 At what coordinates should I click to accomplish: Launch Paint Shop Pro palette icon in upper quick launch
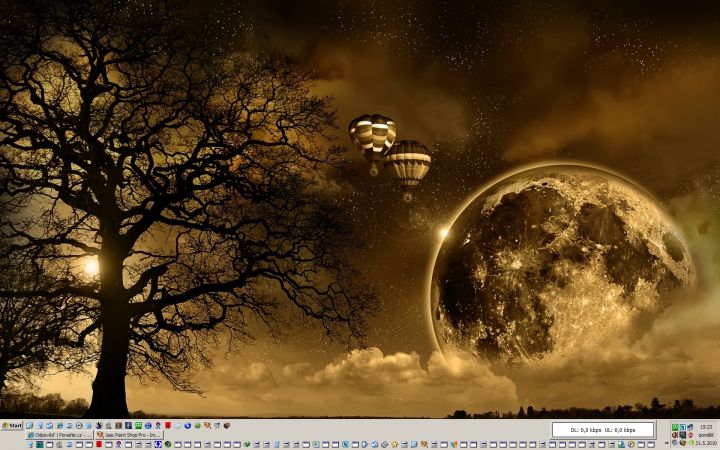tap(207, 426)
